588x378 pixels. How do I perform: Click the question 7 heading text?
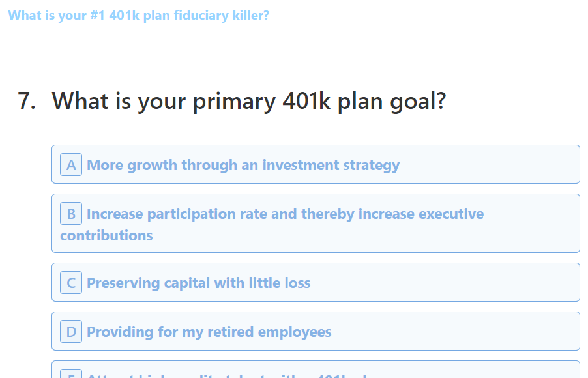[x=248, y=102]
